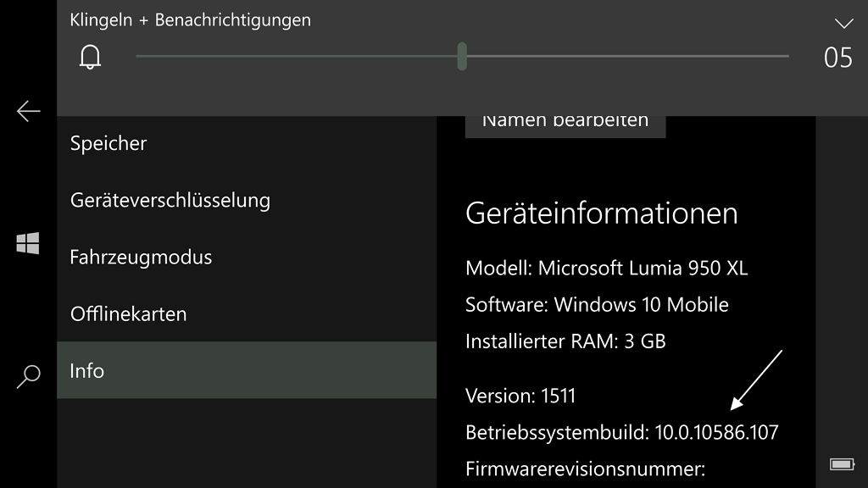Open the Speicher settings entry
This screenshot has height=488, width=868.
(247, 143)
